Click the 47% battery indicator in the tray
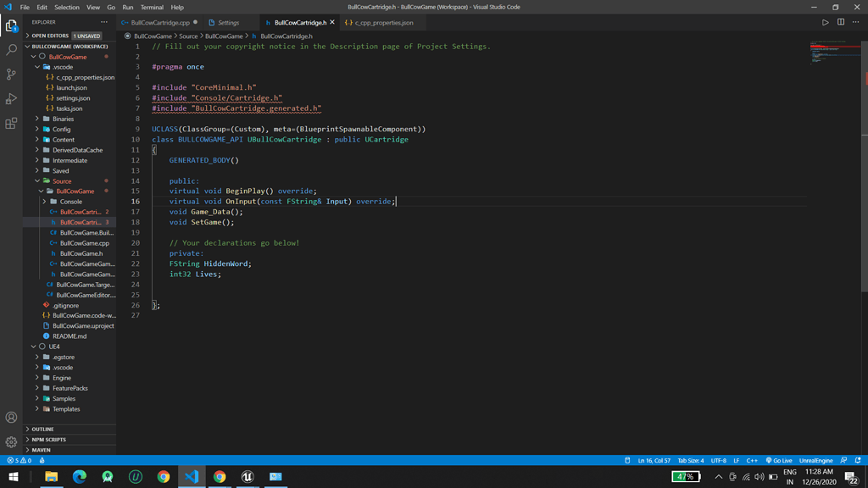 [x=686, y=476]
